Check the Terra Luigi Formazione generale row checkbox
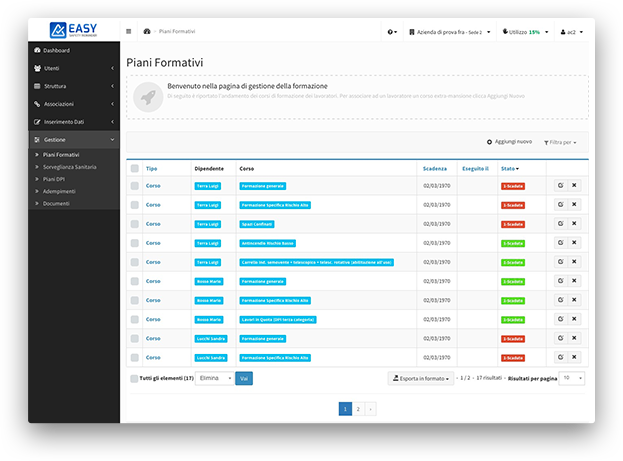 point(135,186)
